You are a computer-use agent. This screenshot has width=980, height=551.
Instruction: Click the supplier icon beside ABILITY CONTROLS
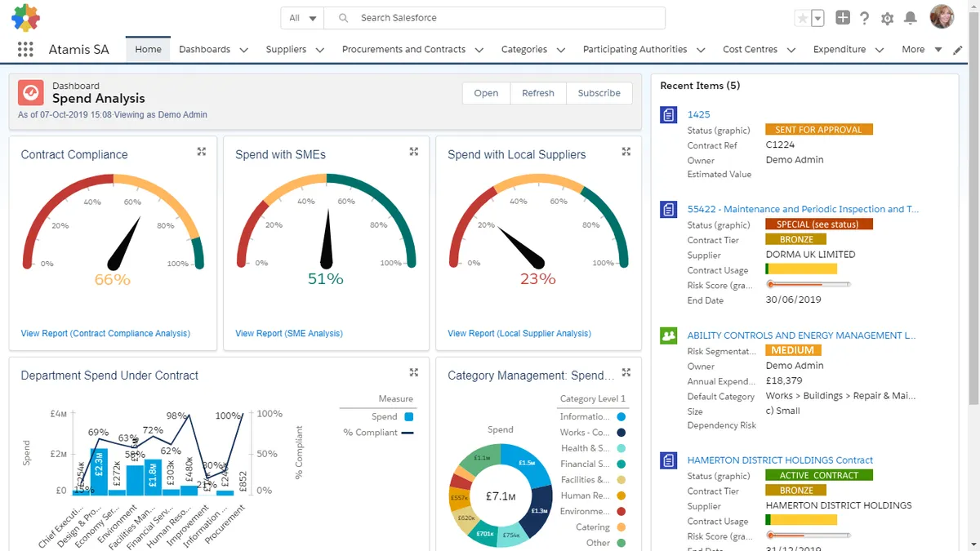click(669, 335)
